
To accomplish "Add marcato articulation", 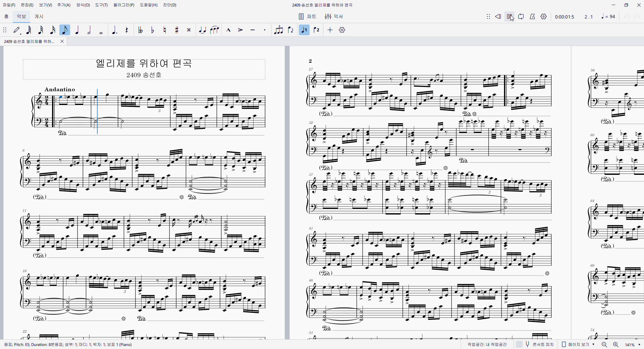I will [228, 30].
